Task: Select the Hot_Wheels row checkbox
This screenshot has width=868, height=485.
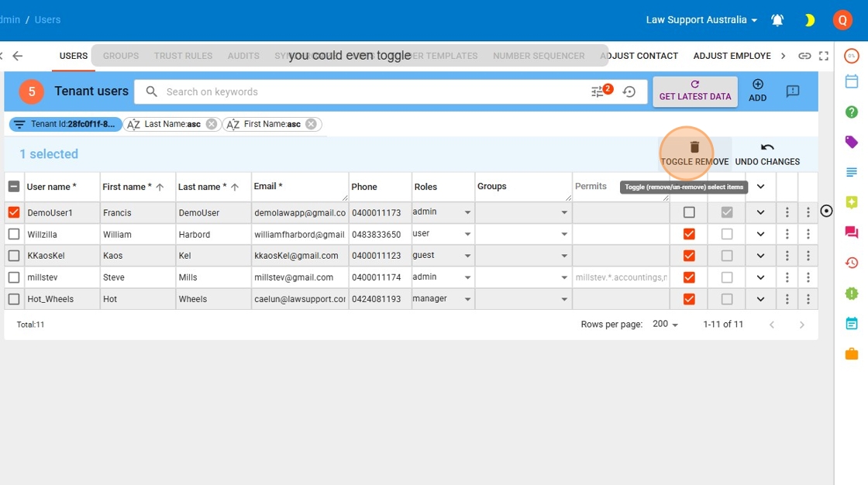Action: [14, 299]
